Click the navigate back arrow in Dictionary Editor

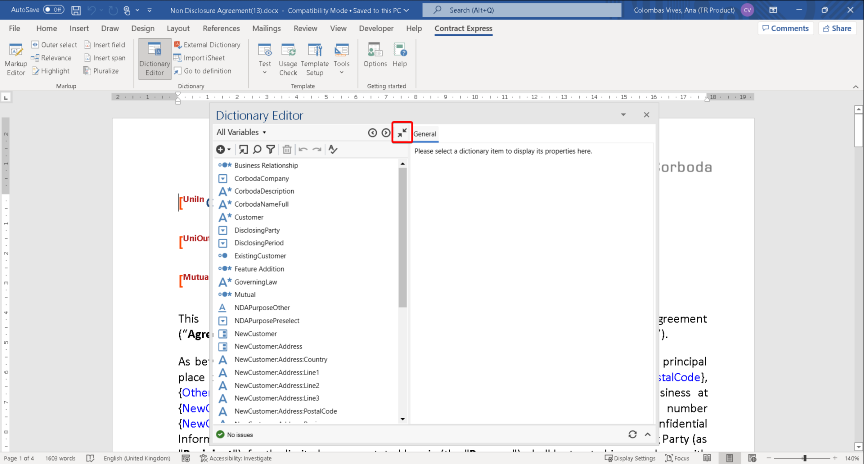tap(372, 132)
